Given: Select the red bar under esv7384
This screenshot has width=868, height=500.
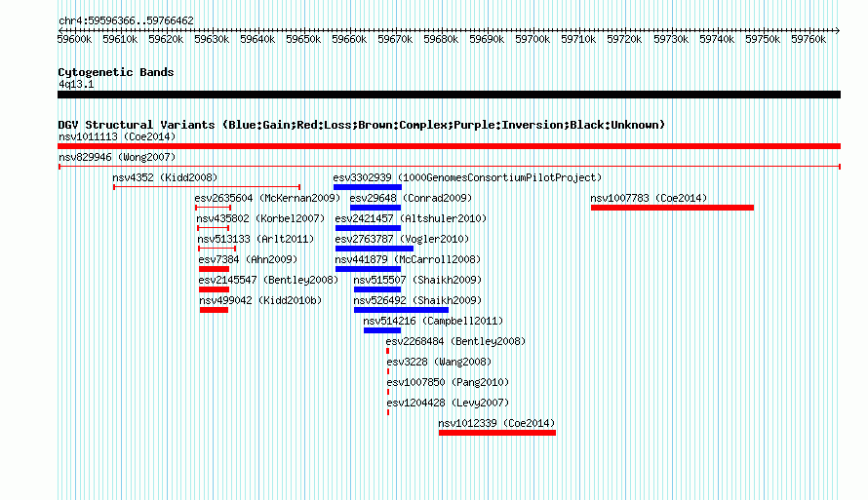Looking at the screenshot, I should (214, 269).
